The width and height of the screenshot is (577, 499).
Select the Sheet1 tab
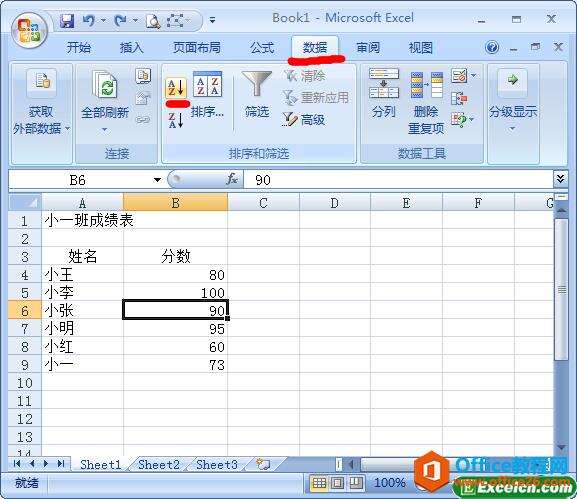click(100, 464)
